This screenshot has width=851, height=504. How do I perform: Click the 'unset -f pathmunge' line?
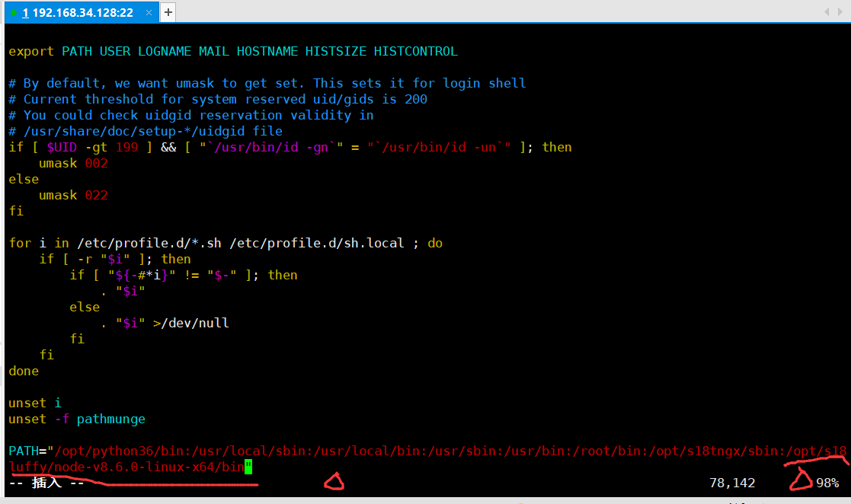[x=76, y=419]
